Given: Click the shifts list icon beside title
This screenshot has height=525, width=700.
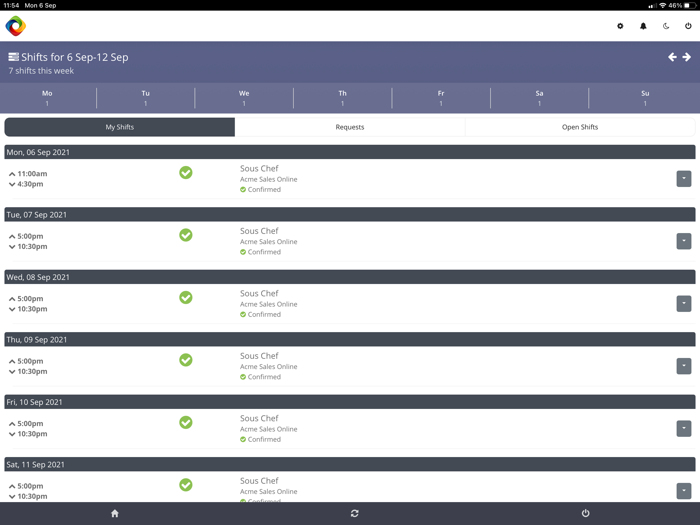Looking at the screenshot, I should coord(13,57).
